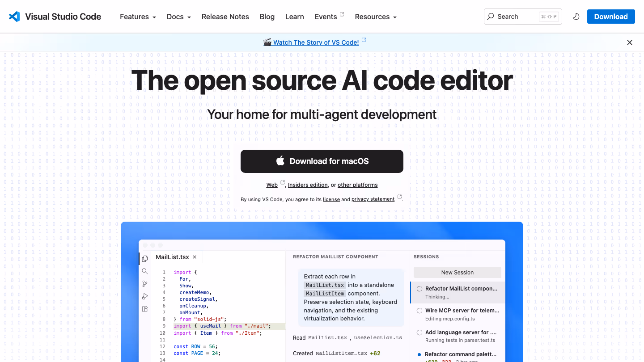Close the MailList.tsx tab

click(195, 257)
